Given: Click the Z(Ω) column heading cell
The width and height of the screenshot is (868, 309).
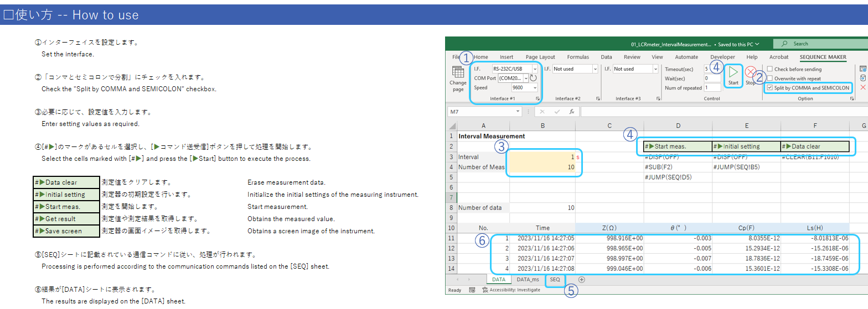Looking at the screenshot, I should [x=609, y=228].
